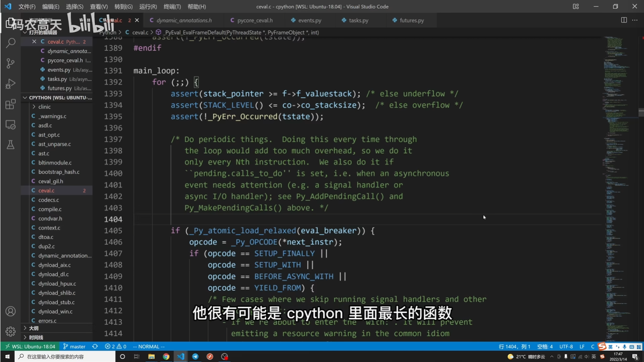This screenshot has height=362, width=644.
Task: Switch to the futures.py tab
Action: tap(411, 21)
